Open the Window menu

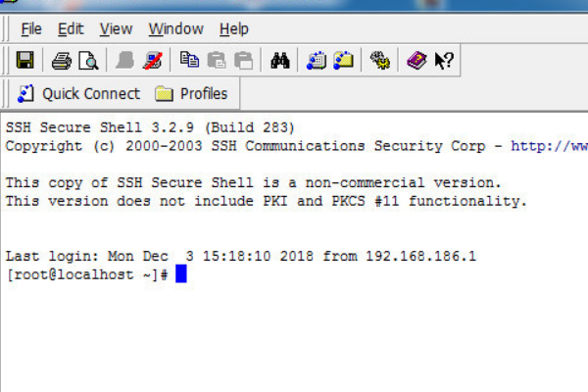(176, 29)
